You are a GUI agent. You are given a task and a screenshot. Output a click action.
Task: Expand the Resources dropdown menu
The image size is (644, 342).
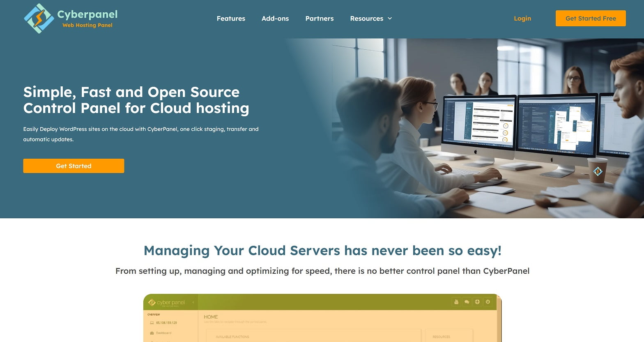371,18
